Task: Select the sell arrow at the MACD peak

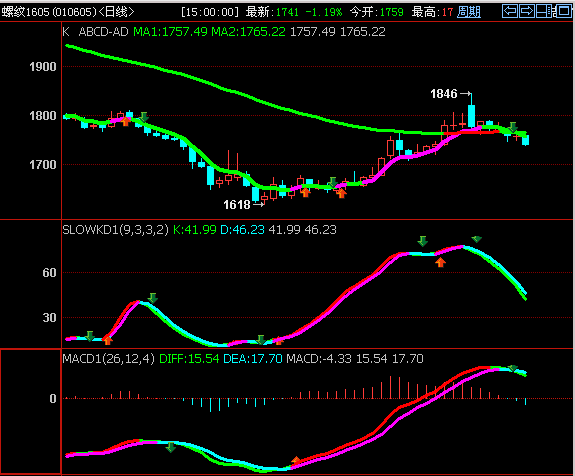Action: pyautogui.click(x=513, y=369)
